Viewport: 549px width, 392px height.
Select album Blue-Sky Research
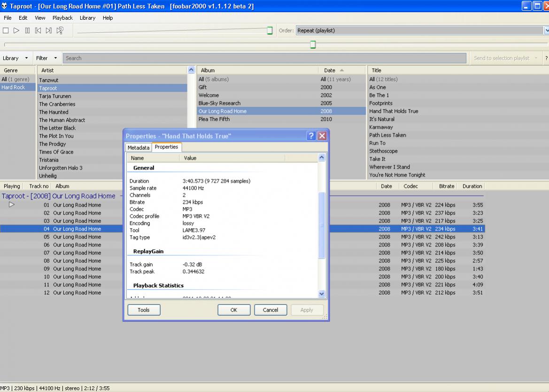[x=281, y=103]
